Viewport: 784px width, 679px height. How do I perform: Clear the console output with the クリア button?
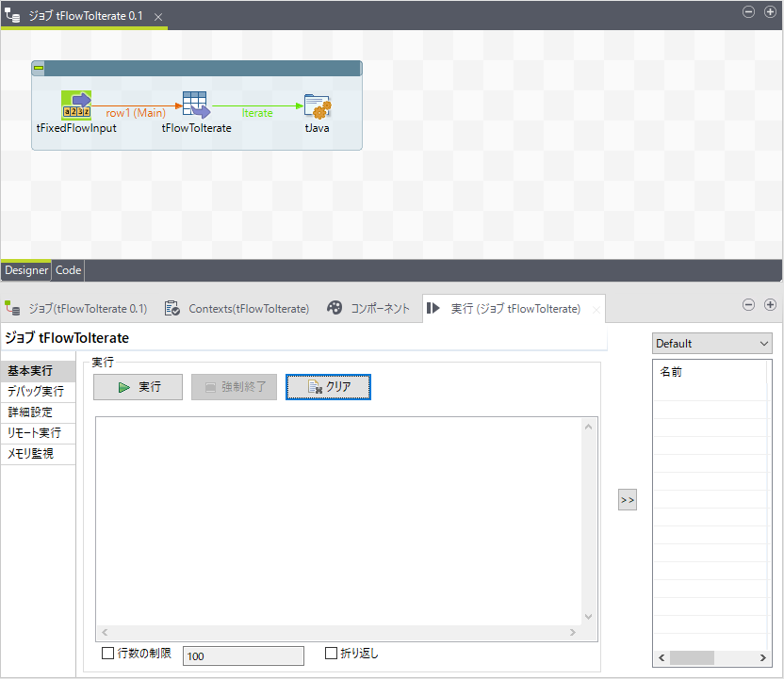pyautogui.click(x=328, y=386)
